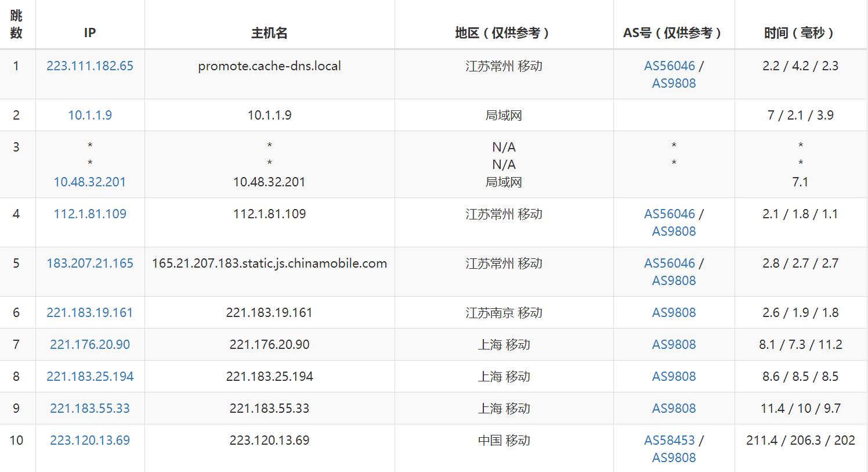Open AS56046 link in the 183.207.21.165 row
This screenshot has height=472, width=868.
pyautogui.click(x=670, y=263)
